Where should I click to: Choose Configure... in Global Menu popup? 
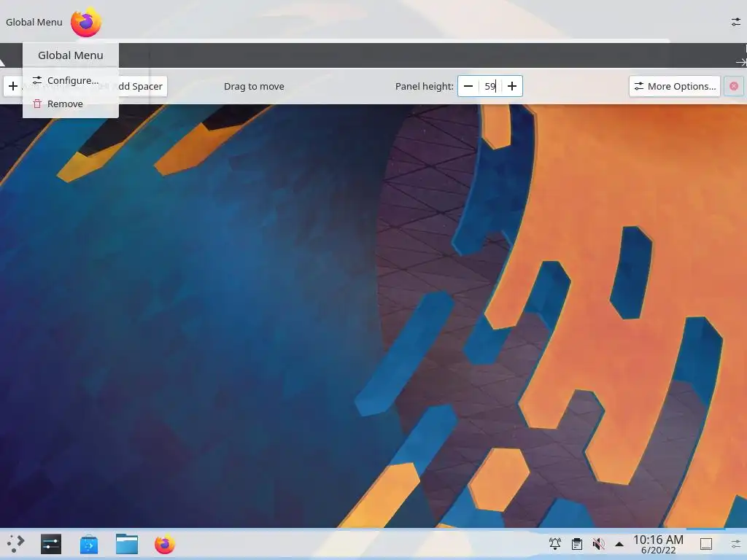click(71, 80)
